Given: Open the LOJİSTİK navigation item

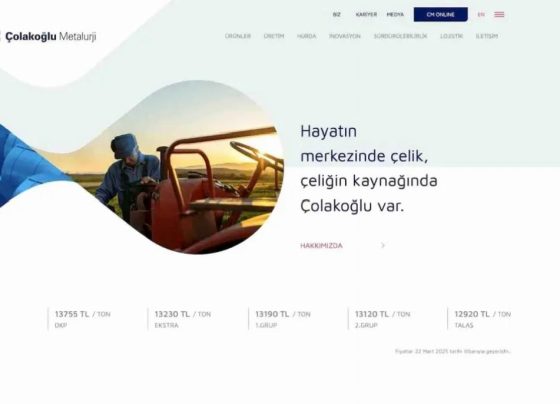Looking at the screenshot, I should 451,36.
